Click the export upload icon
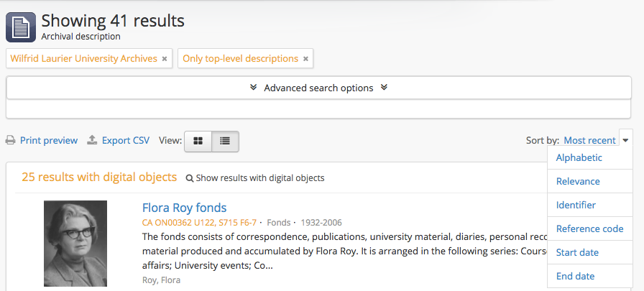This screenshot has height=291, width=644. 92,141
